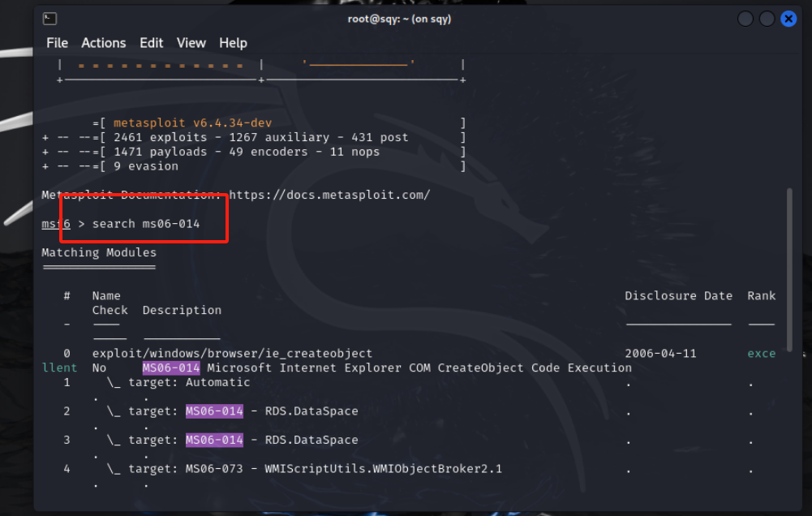Click the 'Description' column header
Image resolution: width=812 pixels, height=516 pixels.
(x=182, y=310)
